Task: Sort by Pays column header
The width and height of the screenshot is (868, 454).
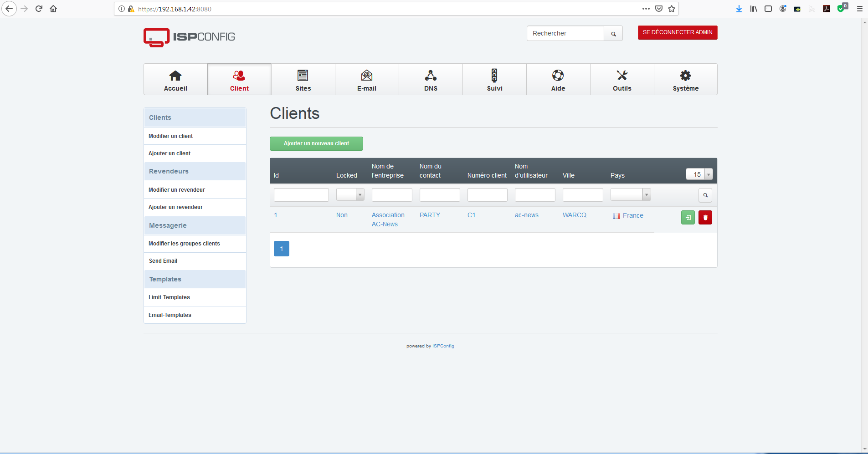Action: [617, 176]
